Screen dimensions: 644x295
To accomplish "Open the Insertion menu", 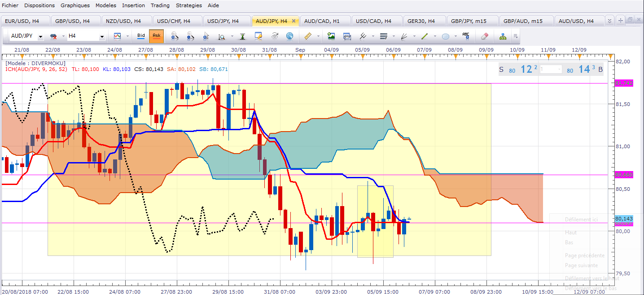I will click(133, 5).
